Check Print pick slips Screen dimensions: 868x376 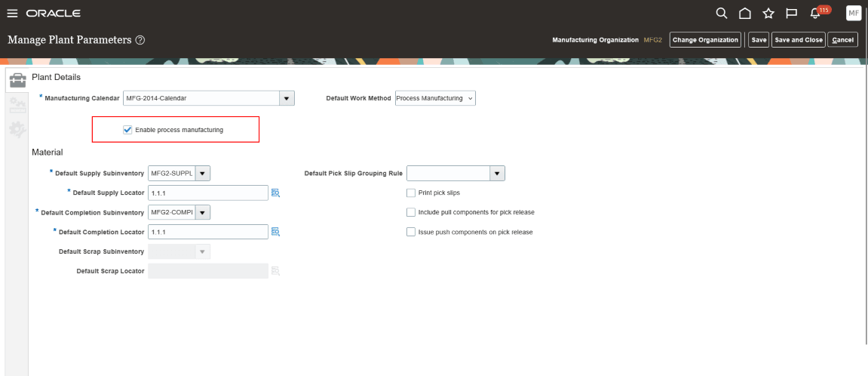(411, 193)
